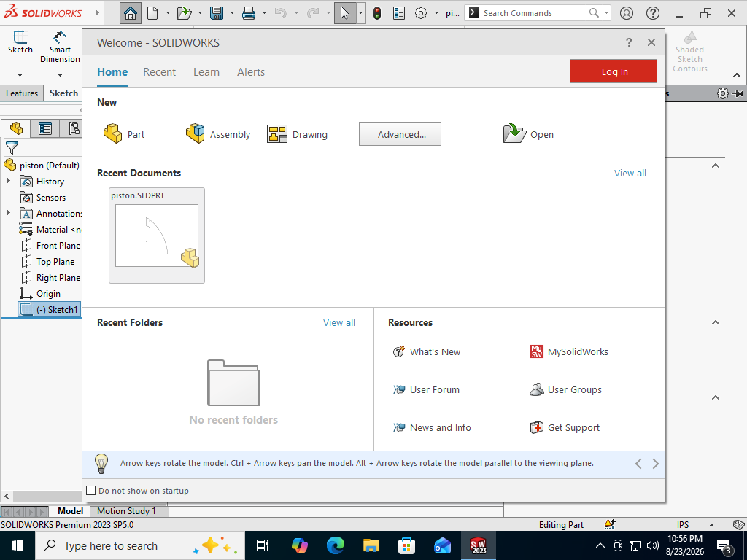
Task: Show the next tip arrow
Action: click(x=656, y=464)
